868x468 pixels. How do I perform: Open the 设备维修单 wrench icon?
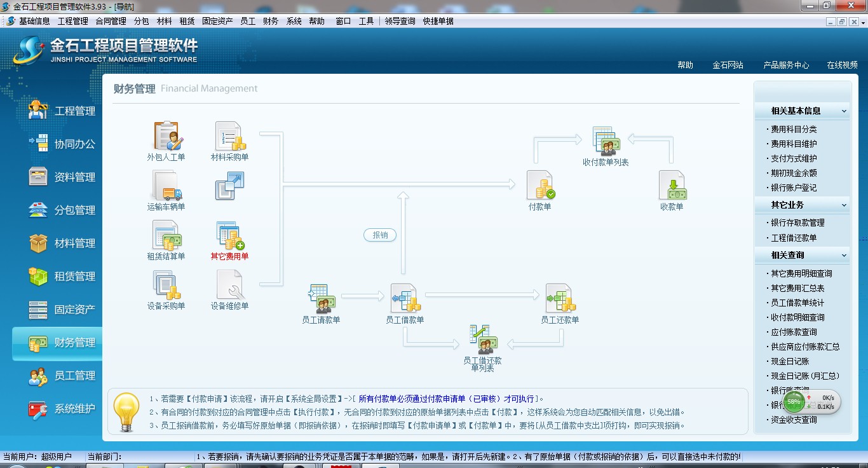(230, 284)
